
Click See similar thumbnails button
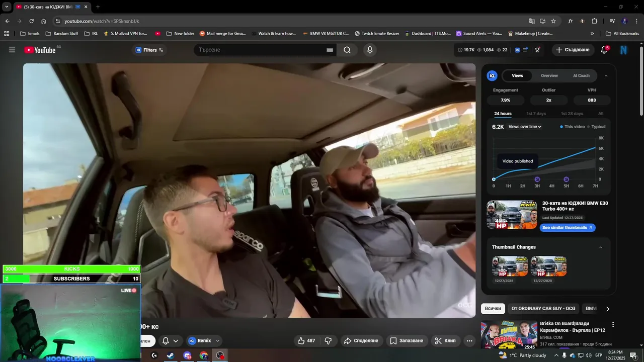(x=568, y=228)
